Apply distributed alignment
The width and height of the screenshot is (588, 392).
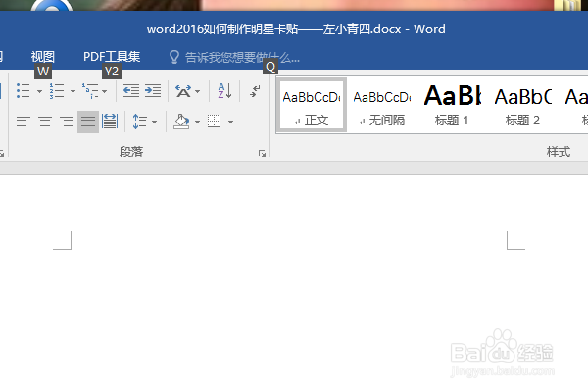pos(110,122)
